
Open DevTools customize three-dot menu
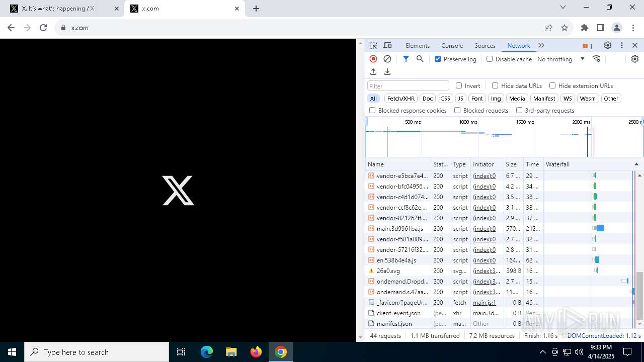tap(622, 45)
